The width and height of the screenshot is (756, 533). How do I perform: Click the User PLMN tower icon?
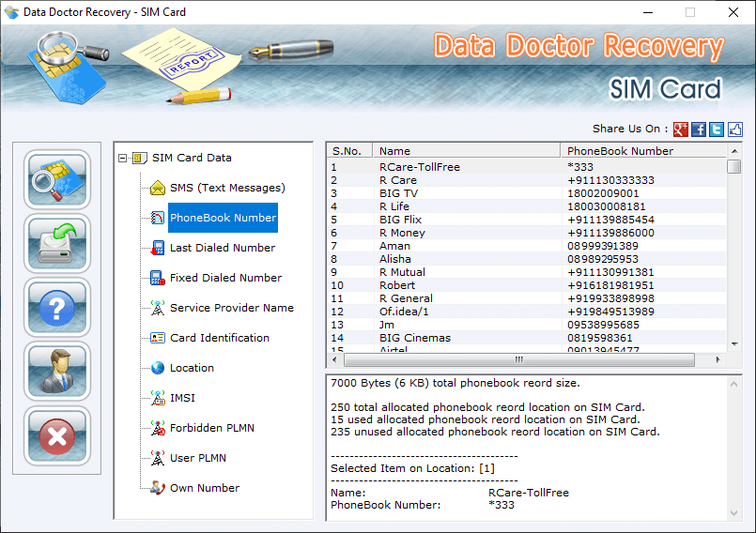(158, 458)
